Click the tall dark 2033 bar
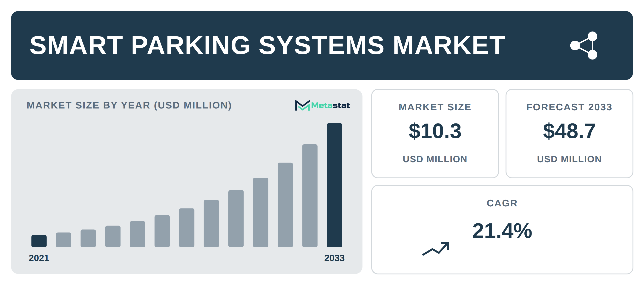 [x=334, y=185]
